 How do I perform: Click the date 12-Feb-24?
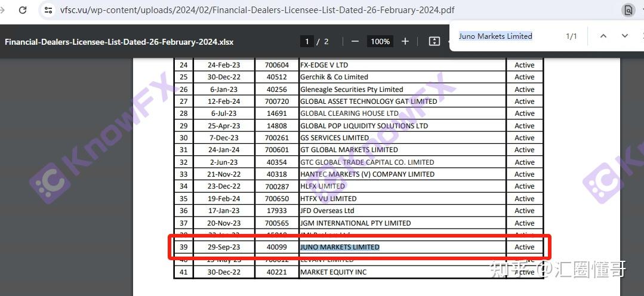(x=224, y=101)
